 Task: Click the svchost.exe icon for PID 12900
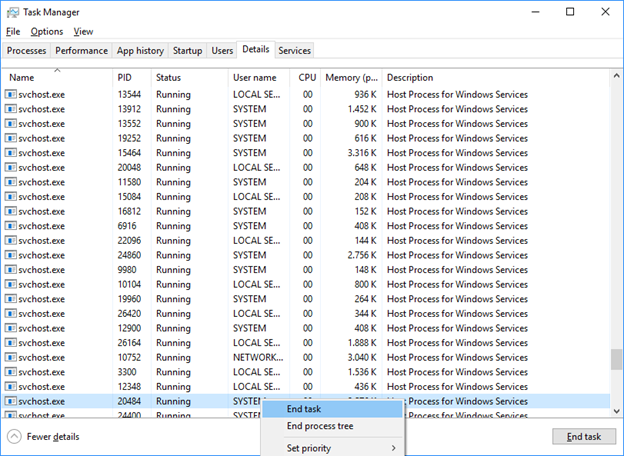click(x=10, y=328)
